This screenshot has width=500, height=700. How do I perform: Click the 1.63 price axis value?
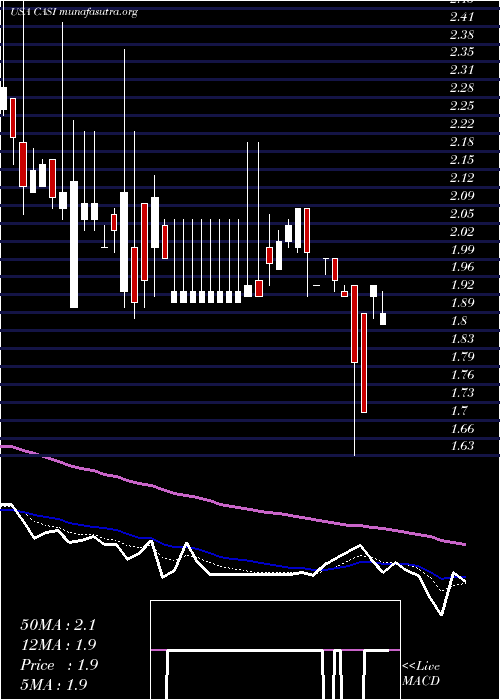pos(462,446)
